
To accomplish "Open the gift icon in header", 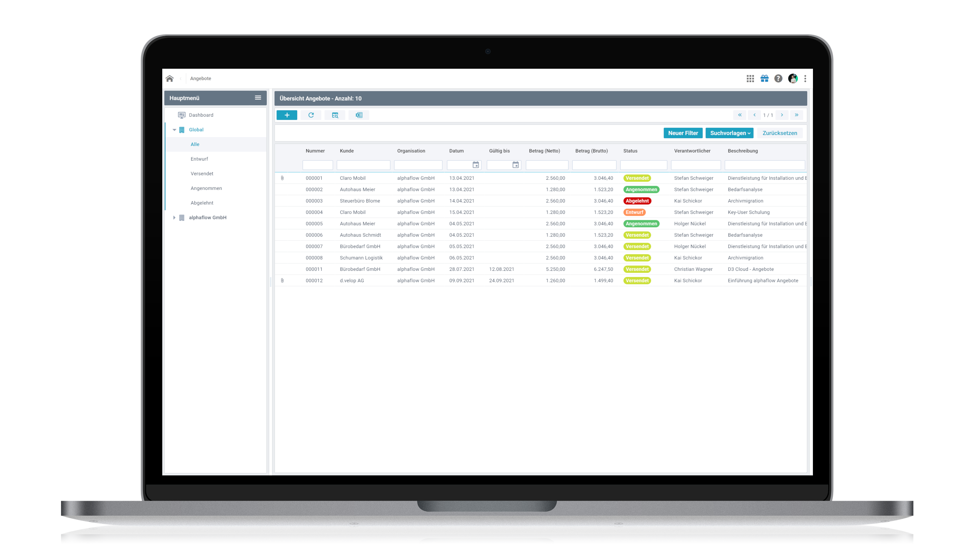I will pos(765,78).
